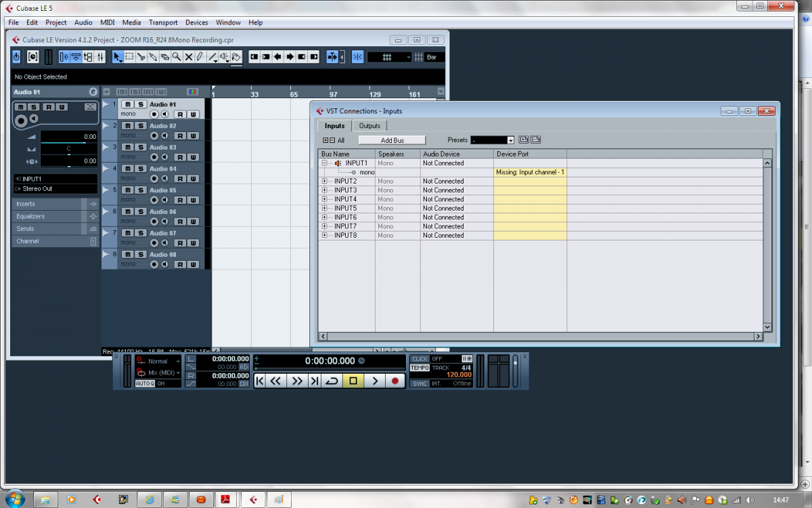This screenshot has width=812, height=508.
Task: Select the Line tool
Action: pyautogui.click(x=212, y=57)
